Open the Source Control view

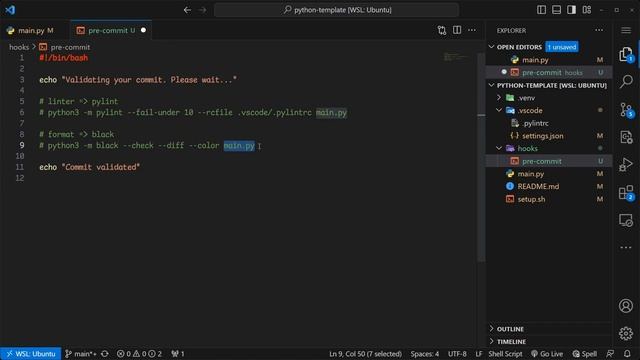pyautogui.click(x=626, y=109)
